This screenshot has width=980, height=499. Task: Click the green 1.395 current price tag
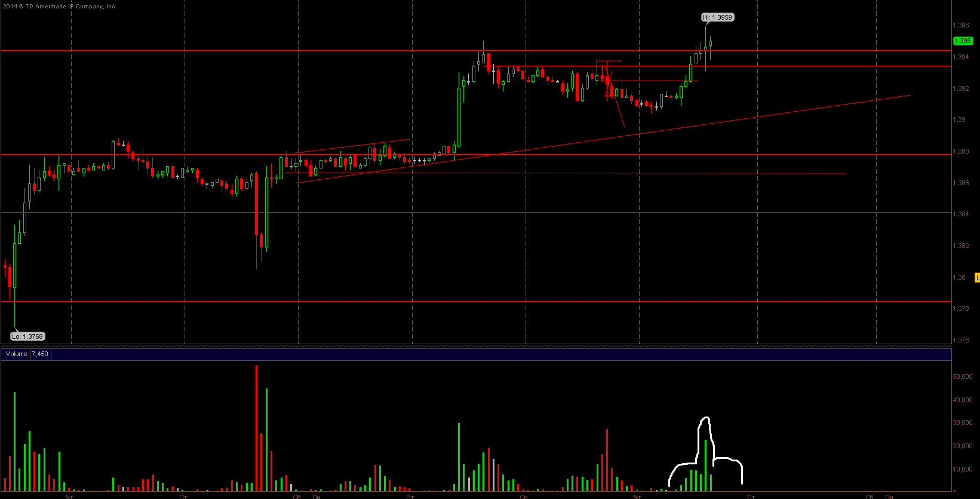(963, 41)
